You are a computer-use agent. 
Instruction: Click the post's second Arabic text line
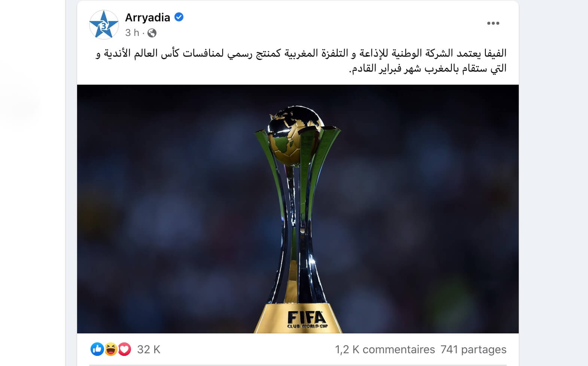[x=428, y=69]
